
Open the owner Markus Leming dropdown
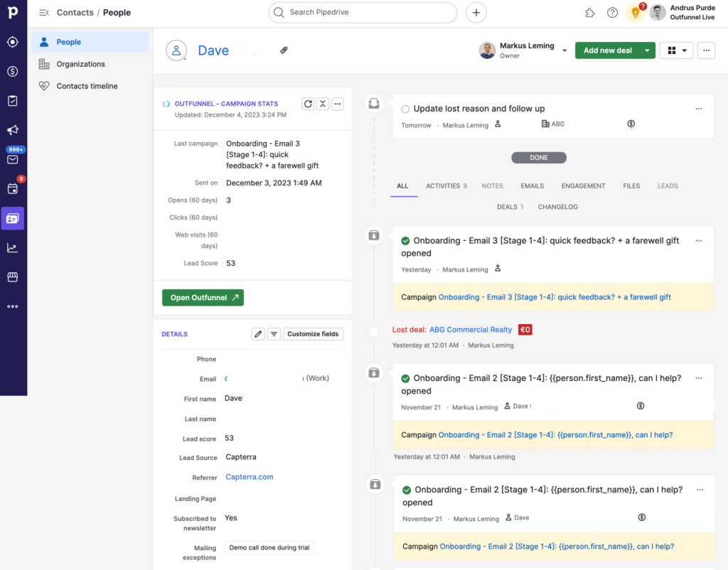[x=564, y=50]
